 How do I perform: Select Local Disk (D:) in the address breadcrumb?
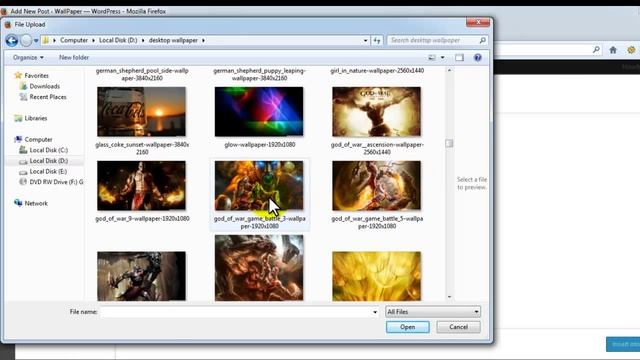[x=118, y=40]
